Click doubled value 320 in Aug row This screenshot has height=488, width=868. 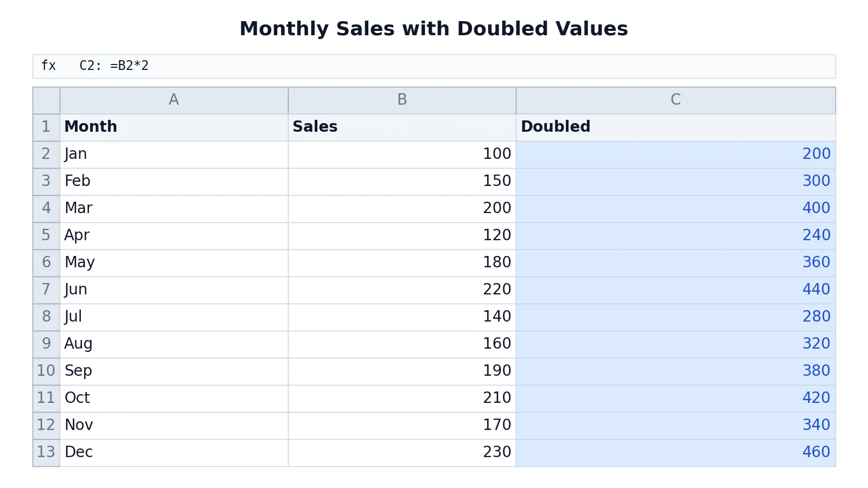click(x=675, y=344)
